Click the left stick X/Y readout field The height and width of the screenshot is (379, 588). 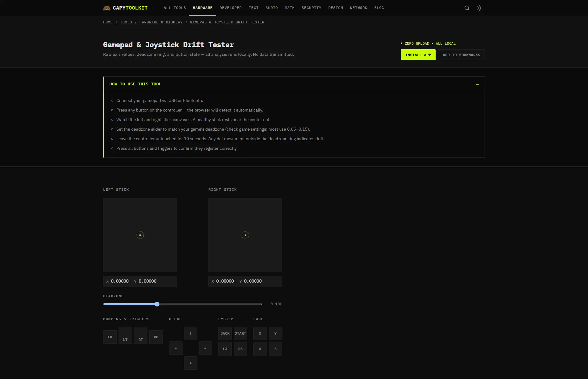(x=140, y=281)
